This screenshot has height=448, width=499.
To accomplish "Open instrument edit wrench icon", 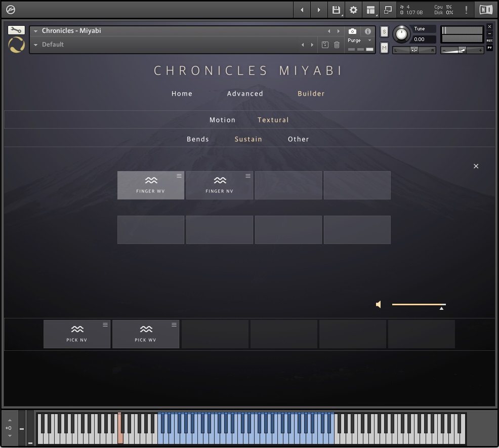I will 16,30.
